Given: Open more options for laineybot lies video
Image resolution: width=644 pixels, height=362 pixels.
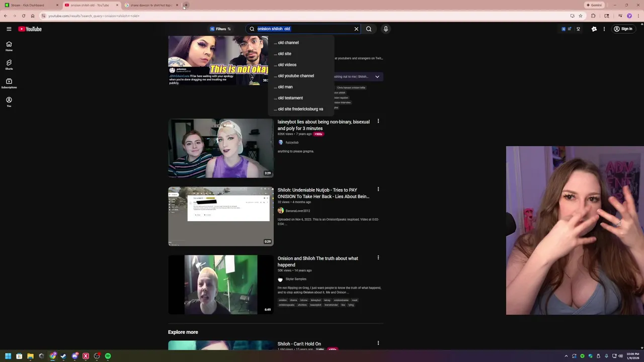Looking at the screenshot, I should 378,121.
